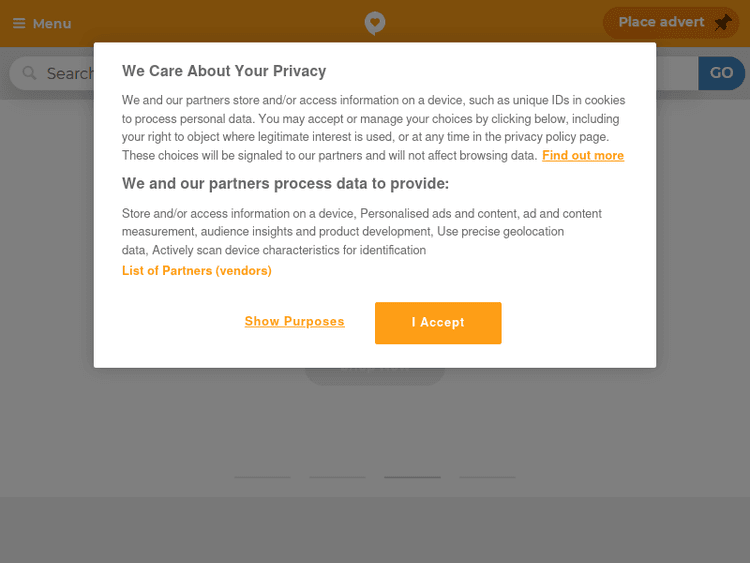Focus the Search input field
The height and width of the screenshot is (563, 750).
coord(70,73)
